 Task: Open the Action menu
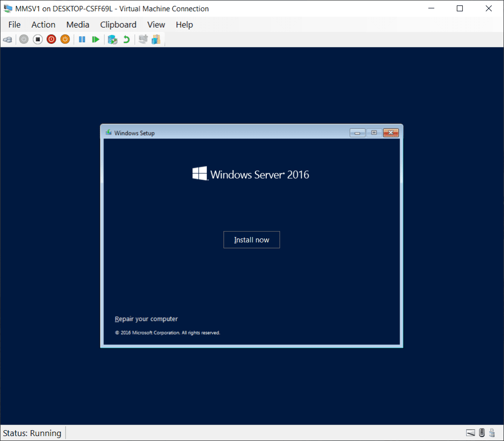[43, 25]
